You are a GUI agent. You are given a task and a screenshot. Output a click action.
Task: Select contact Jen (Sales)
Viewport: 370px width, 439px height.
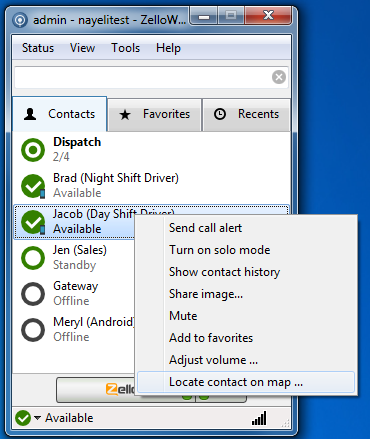74,257
